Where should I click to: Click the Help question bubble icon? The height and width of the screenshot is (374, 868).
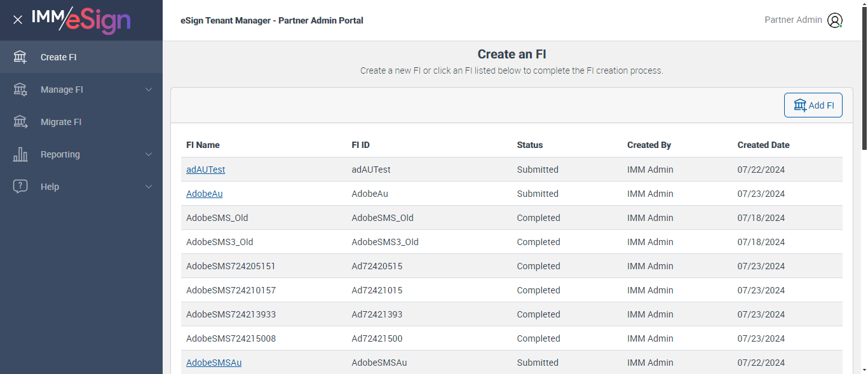(20, 187)
